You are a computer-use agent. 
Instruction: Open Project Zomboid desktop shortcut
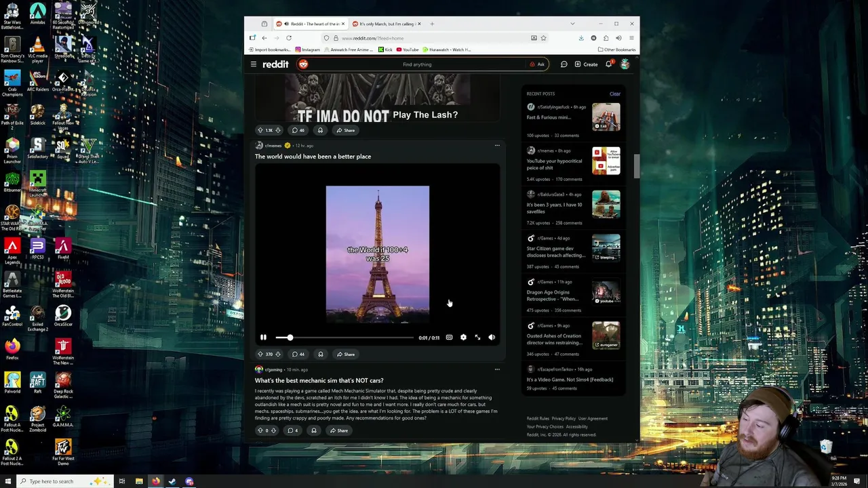(37, 419)
